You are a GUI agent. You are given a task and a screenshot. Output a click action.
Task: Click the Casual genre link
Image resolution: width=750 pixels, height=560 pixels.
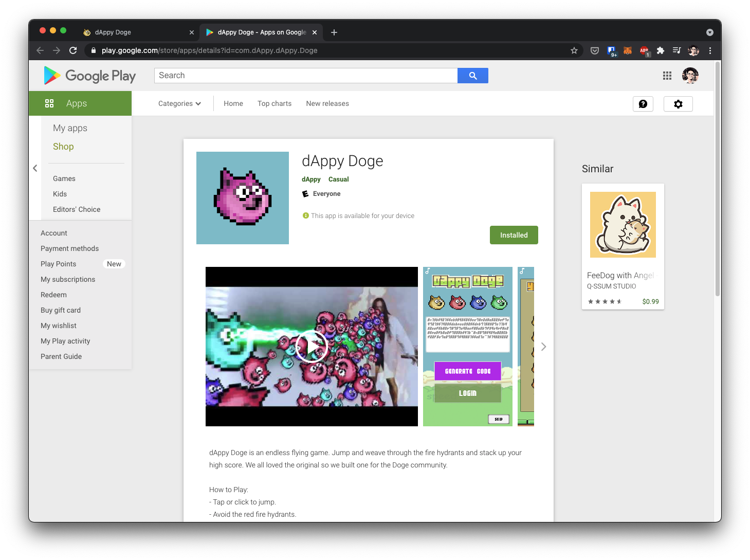click(x=338, y=179)
